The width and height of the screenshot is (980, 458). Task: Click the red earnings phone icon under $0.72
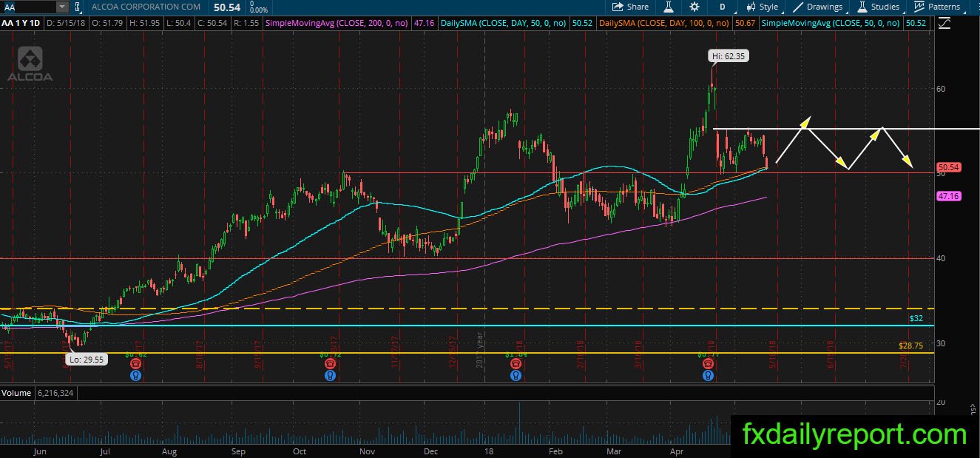click(331, 364)
